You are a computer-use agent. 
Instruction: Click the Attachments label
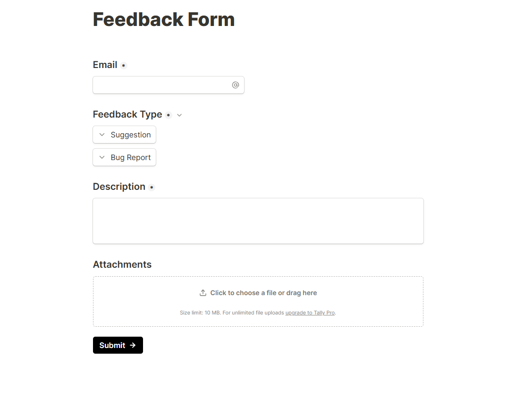click(122, 264)
